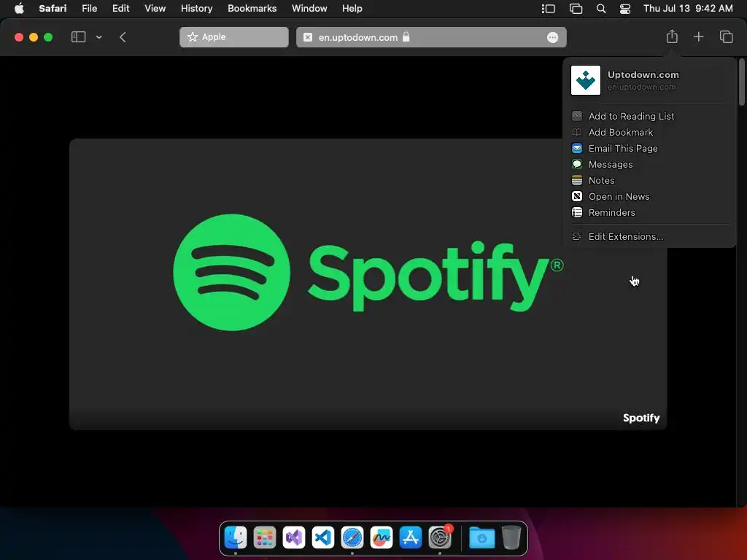Show tab overview icon
This screenshot has width=747, height=560.
[726, 36]
